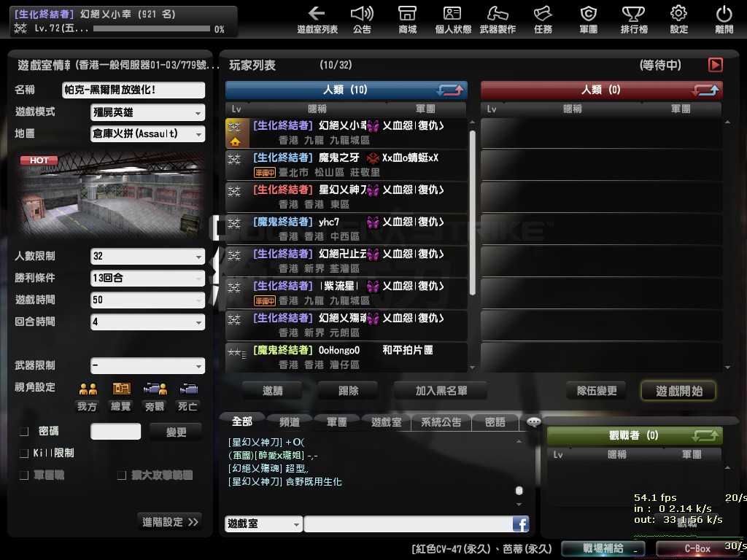Click the Lv. 72 experience progress bar

(x=152, y=28)
